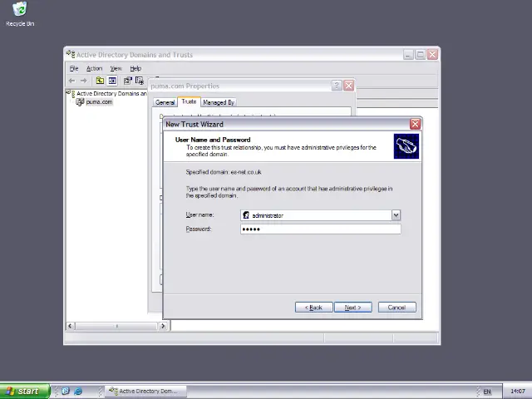Image resolution: width=532 pixels, height=399 pixels.
Task: Click the Properties toolbar icon
Action: coord(127,81)
